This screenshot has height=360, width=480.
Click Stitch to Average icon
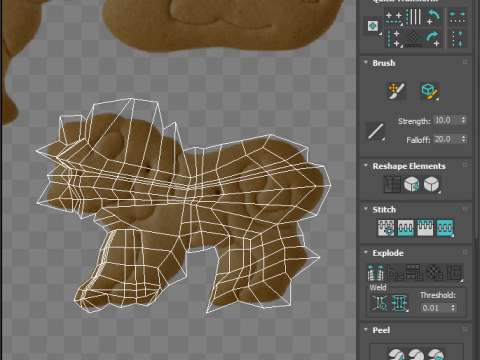[x=405, y=228]
